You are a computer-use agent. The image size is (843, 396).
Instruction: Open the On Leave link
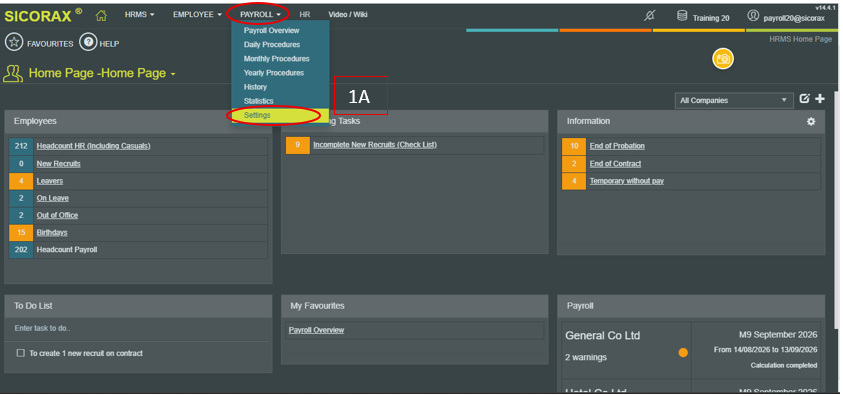coord(53,198)
